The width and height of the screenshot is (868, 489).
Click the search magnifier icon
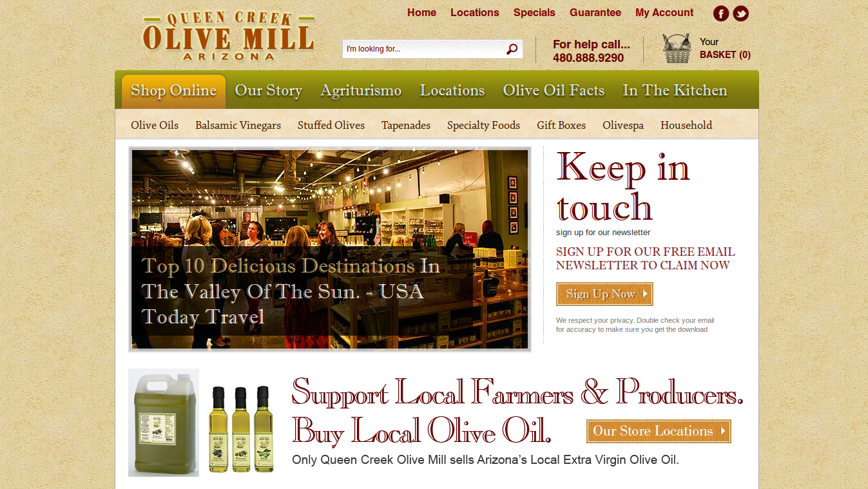pos(512,49)
